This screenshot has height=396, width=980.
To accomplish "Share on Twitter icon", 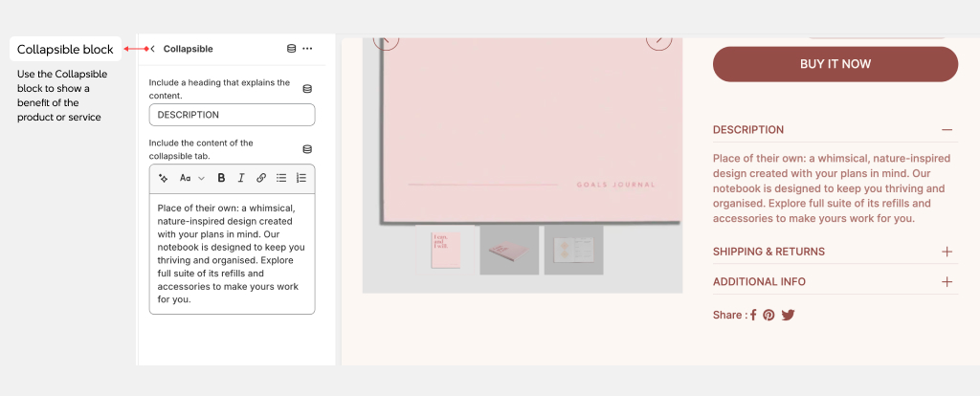I will pos(788,315).
